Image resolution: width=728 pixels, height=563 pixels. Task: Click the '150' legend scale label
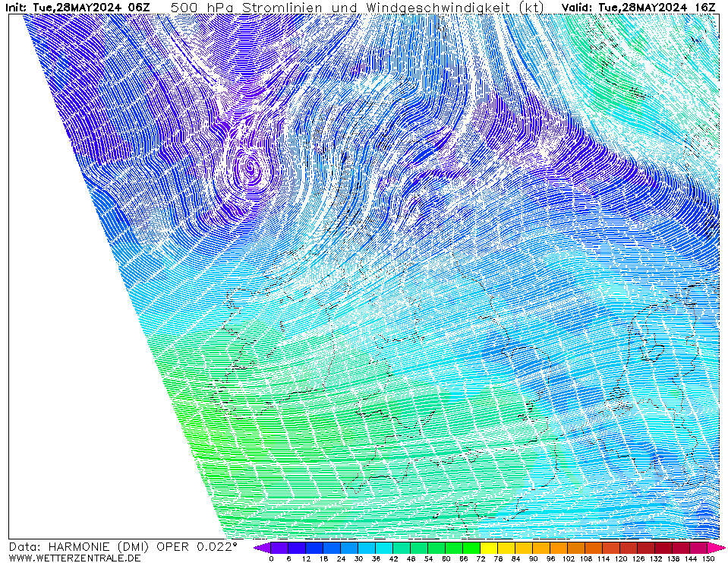tap(708, 558)
